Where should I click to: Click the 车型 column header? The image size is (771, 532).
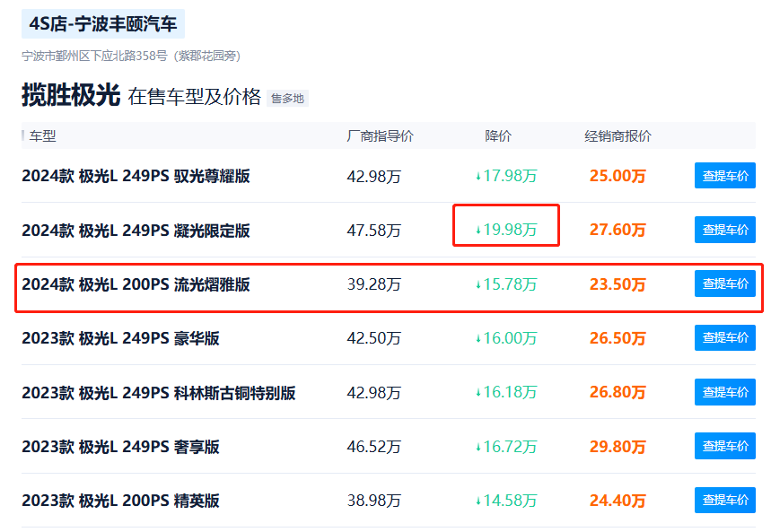42,135
